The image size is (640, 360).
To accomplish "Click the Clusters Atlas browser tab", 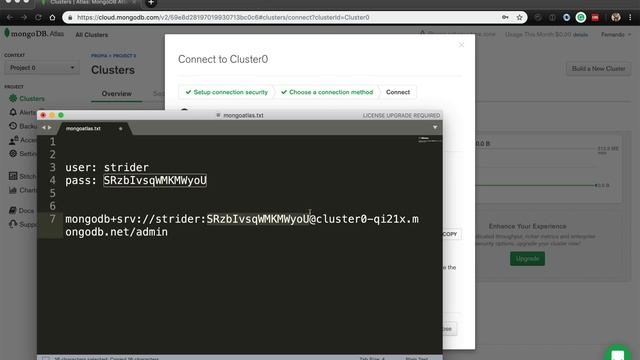I will pyautogui.click(x=89, y=3).
